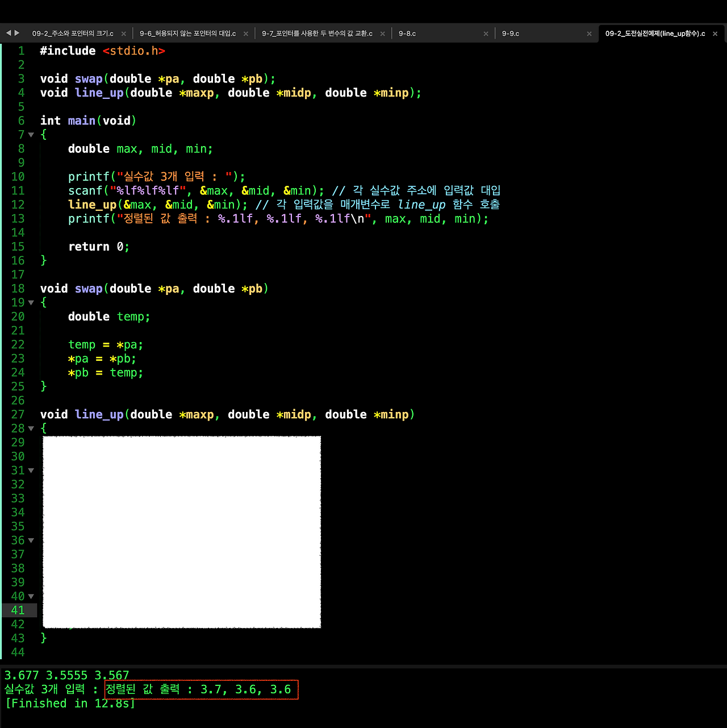Collapse the fold arrow at line 36
727x728 pixels.
click(x=31, y=540)
